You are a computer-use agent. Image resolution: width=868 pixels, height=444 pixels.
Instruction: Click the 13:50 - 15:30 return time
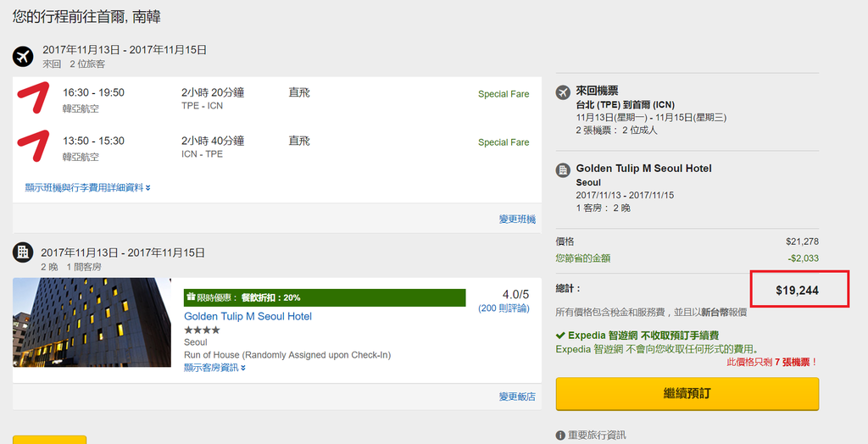point(93,141)
